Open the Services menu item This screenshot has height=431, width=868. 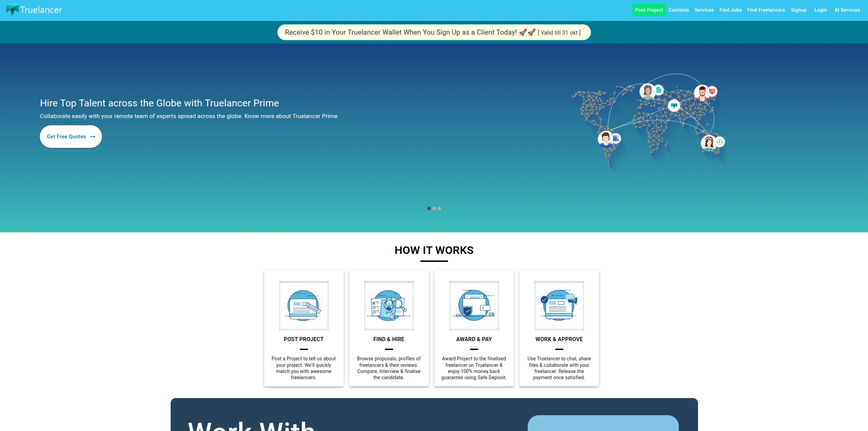pyautogui.click(x=704, y=10)
